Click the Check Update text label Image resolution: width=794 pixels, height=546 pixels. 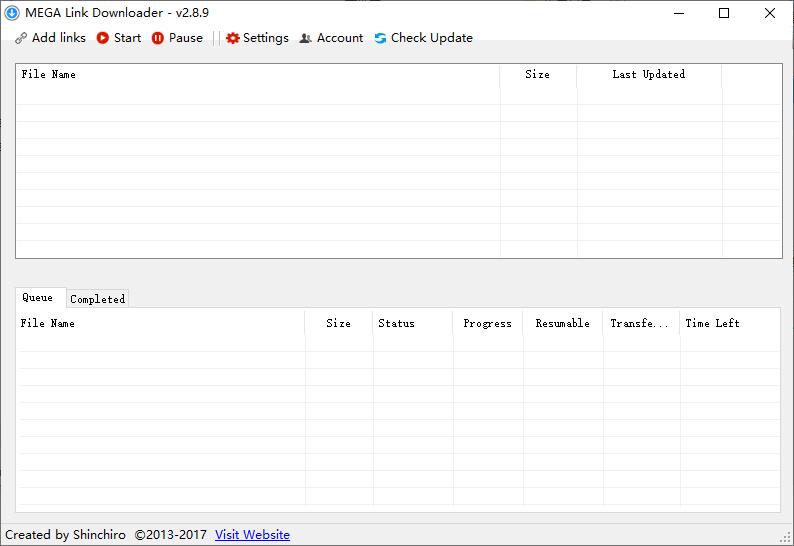coord(431,38)
